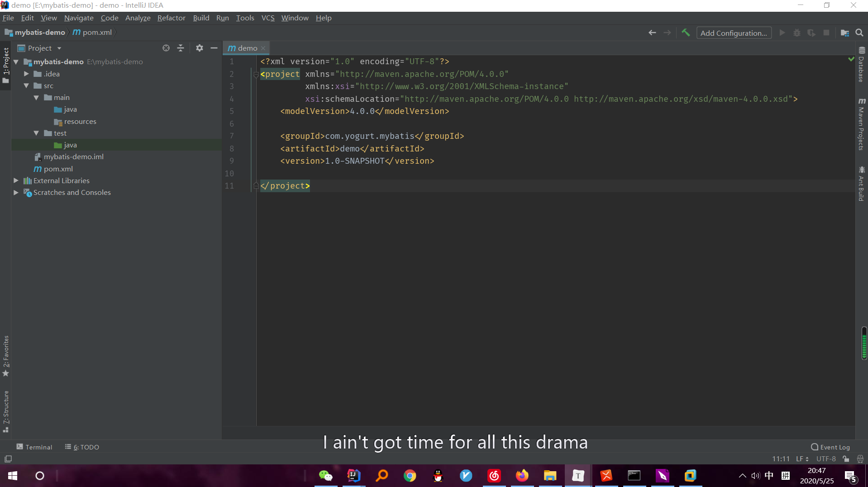
Task: Hide the Project tool window
Action: (x=214, y=48)
